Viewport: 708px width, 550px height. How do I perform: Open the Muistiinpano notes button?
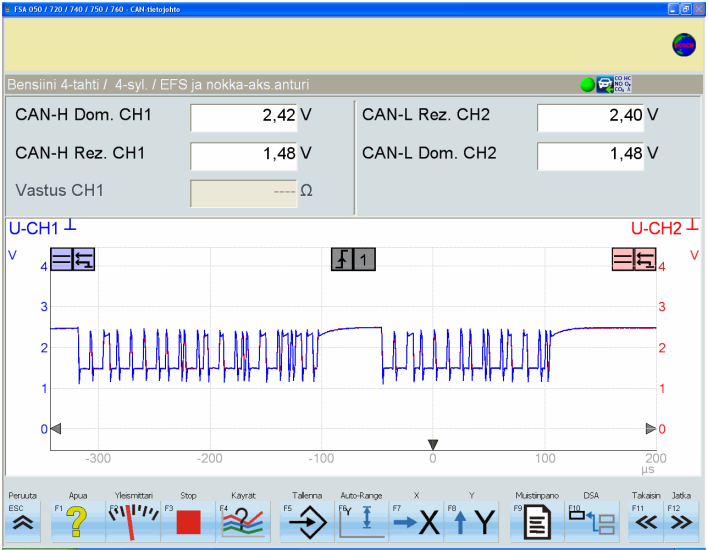(x=537, y=522)
